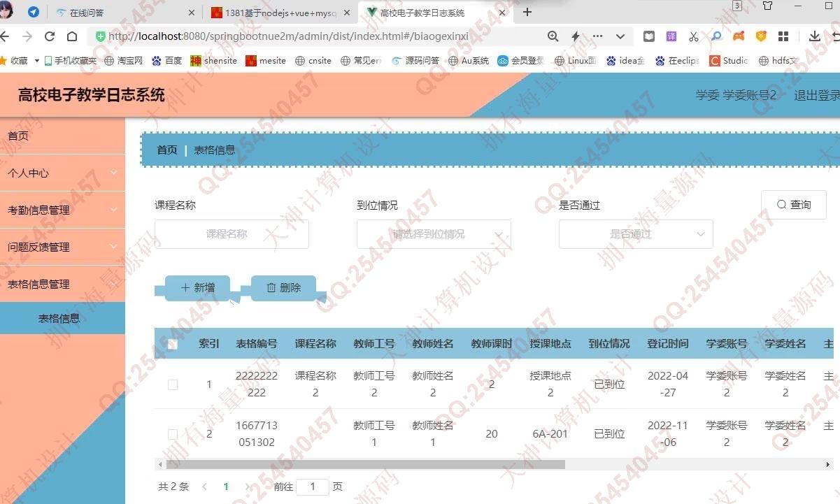Close the 高校电子教学日志系统 tab

pyautogui.click(x=504, y=13)
